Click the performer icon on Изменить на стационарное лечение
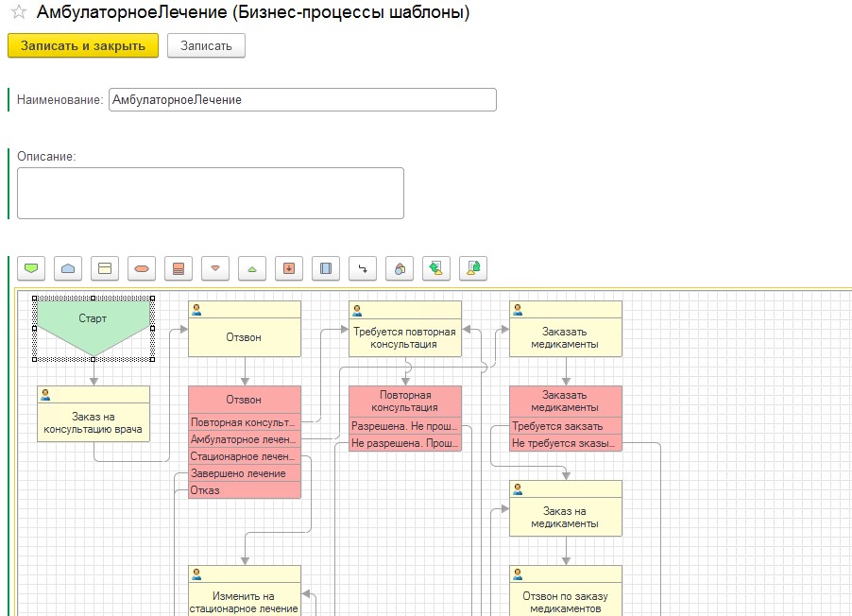Image resolution: width=852 pixels, height=616 pixels. [196, 574]
